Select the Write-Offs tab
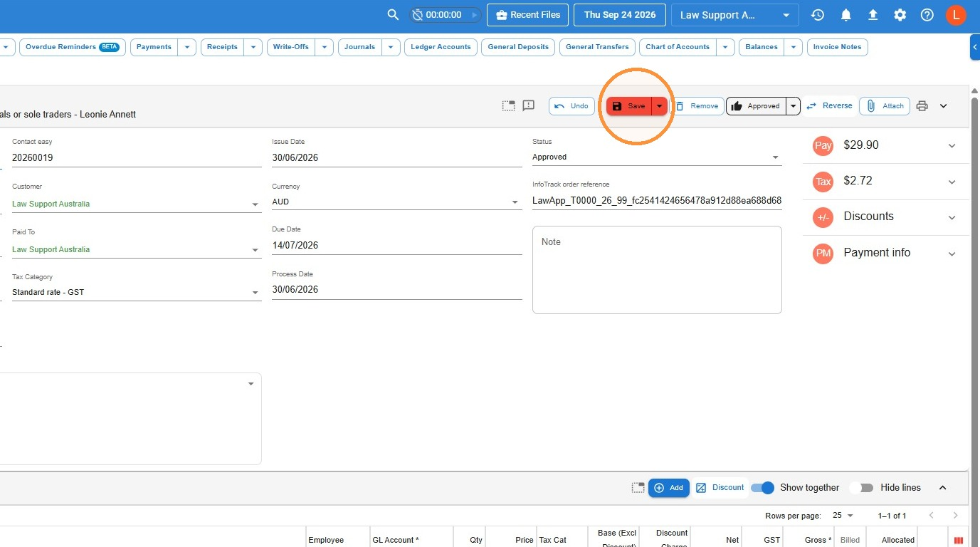This screenshot has height=547, width=980. (x=291, y=47)
